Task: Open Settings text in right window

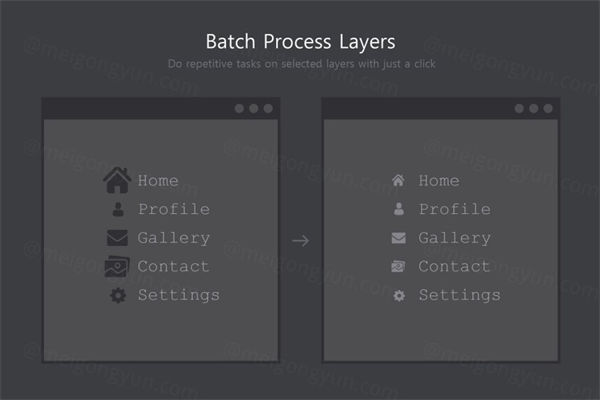Action: pos(459,296)
